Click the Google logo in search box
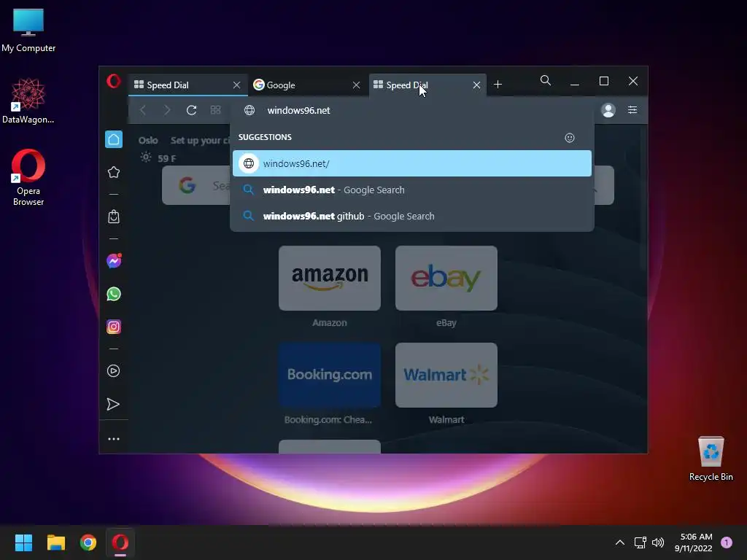Image resolution: width=747 pixels, height=560 pixels. [187, 184]
